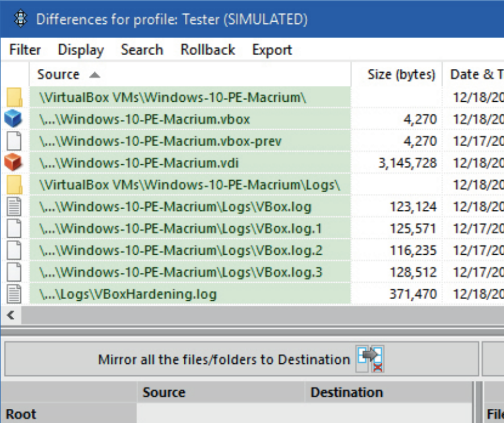Click the blue cube icon for .vbox file
The image size is (504, 423).
pos(14,119)
